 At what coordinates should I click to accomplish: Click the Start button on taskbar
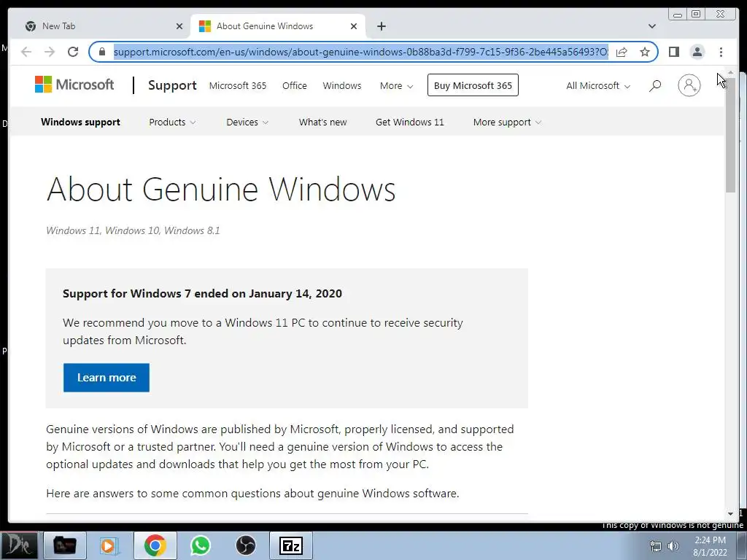click(x=18, y=545)
